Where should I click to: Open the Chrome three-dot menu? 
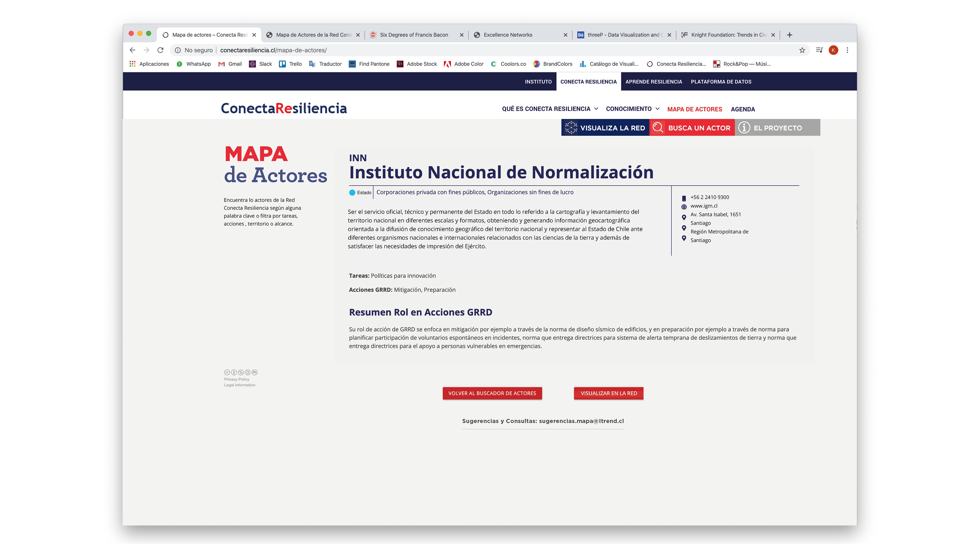pos(847,50)
